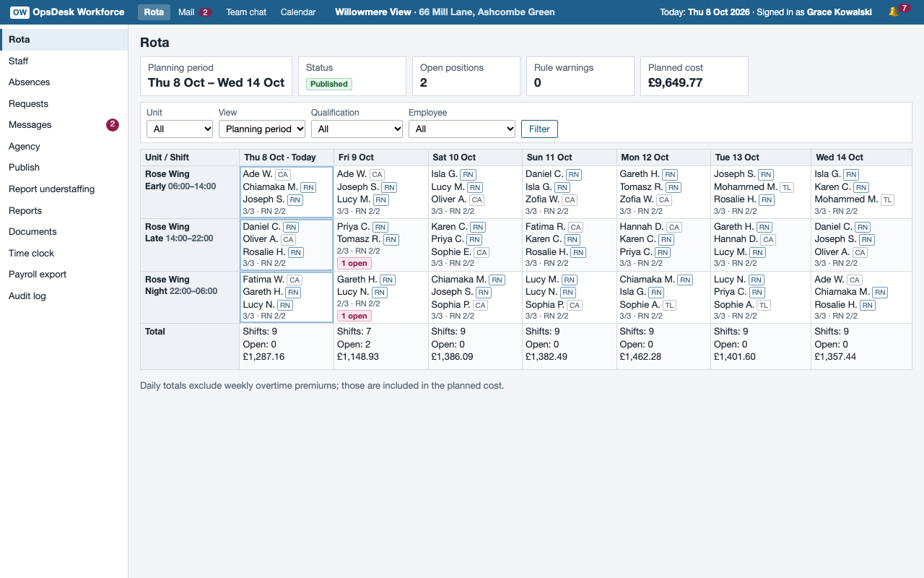
Task: Select Rota in the left sidebar
Action: pos(64,40)
